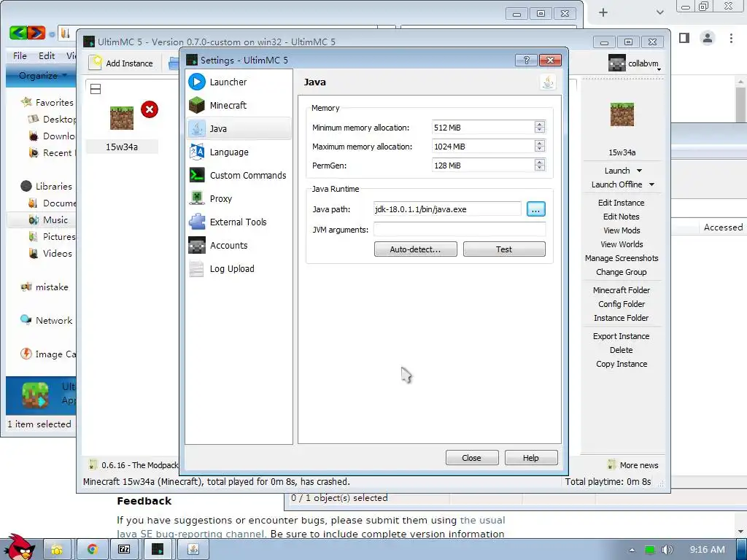Click the question mark help button in title bar
Image resolution: width=747 pixels, height=560 pixels.
527,60
